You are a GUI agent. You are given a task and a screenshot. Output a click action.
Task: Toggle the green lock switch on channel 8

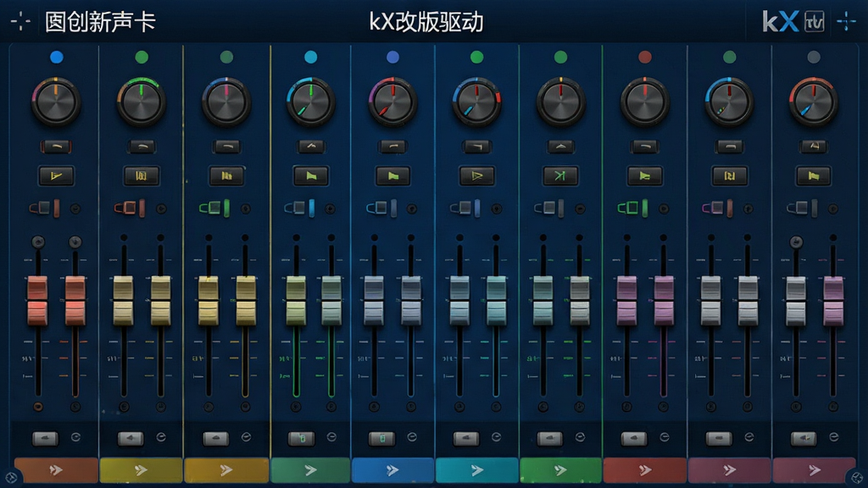click(632, 208)
